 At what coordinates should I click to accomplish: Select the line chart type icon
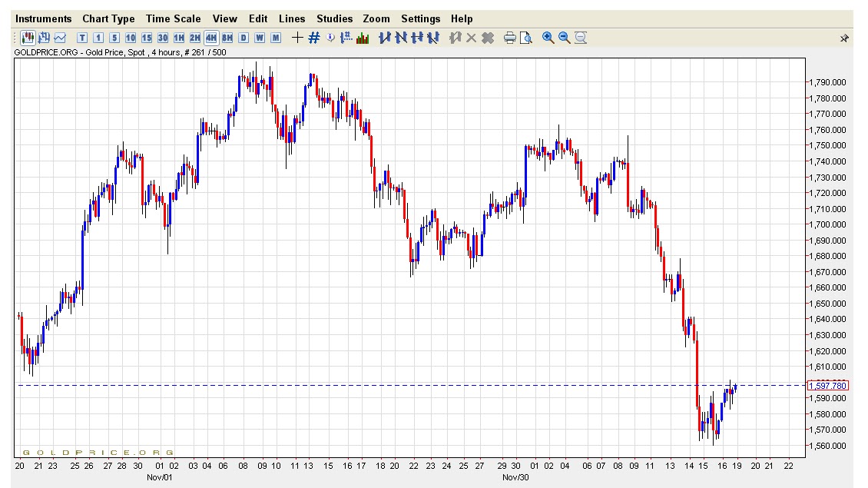60,38
